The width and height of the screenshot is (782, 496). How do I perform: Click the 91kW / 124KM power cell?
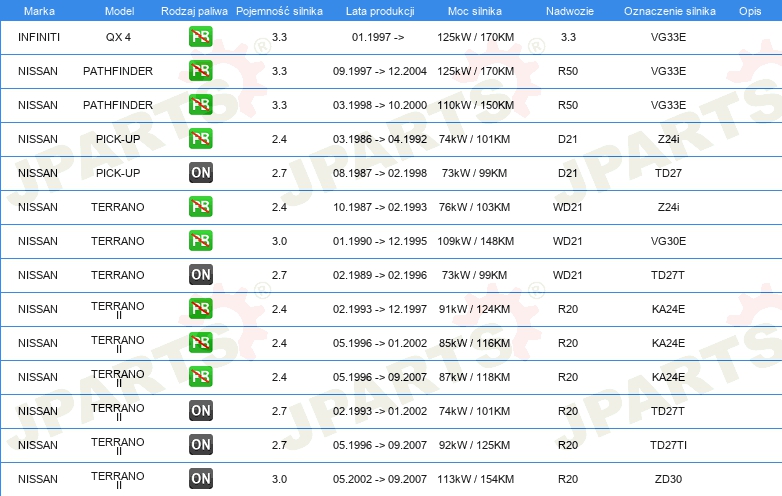click(474, 309)
